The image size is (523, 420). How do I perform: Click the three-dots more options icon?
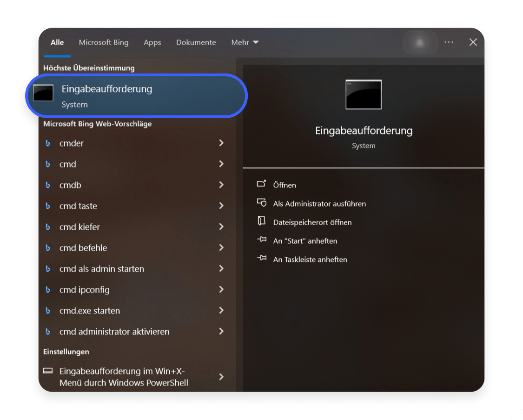449,42
